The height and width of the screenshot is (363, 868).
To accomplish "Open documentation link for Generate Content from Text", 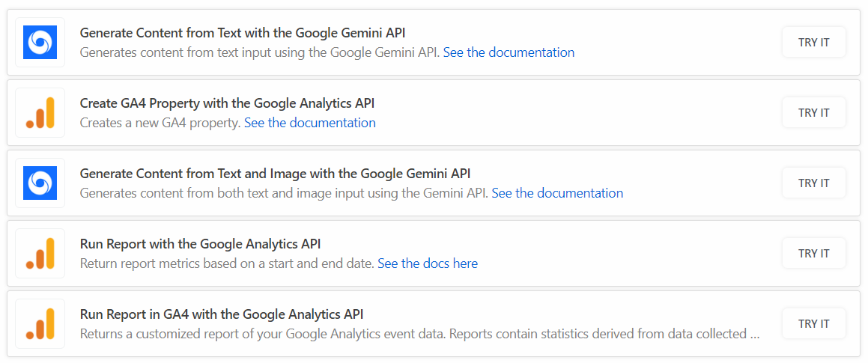I will 509,52.
